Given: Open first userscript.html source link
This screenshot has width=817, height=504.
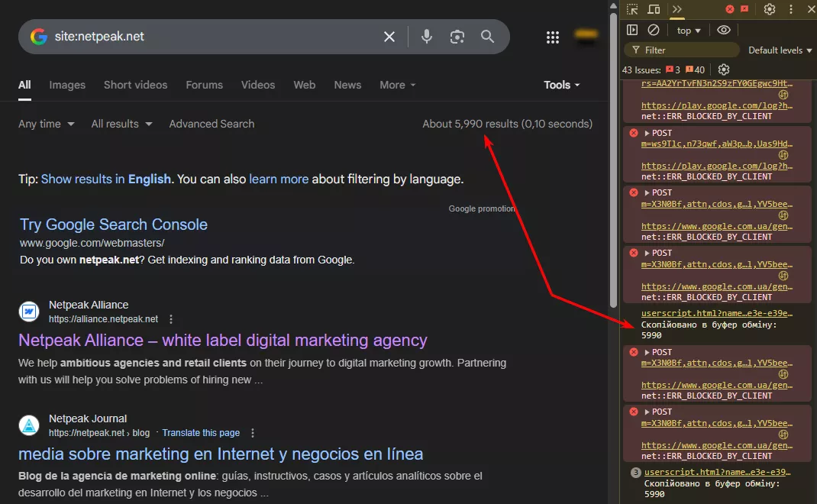Looking at the screenshot, I should [x=717, y=313].
